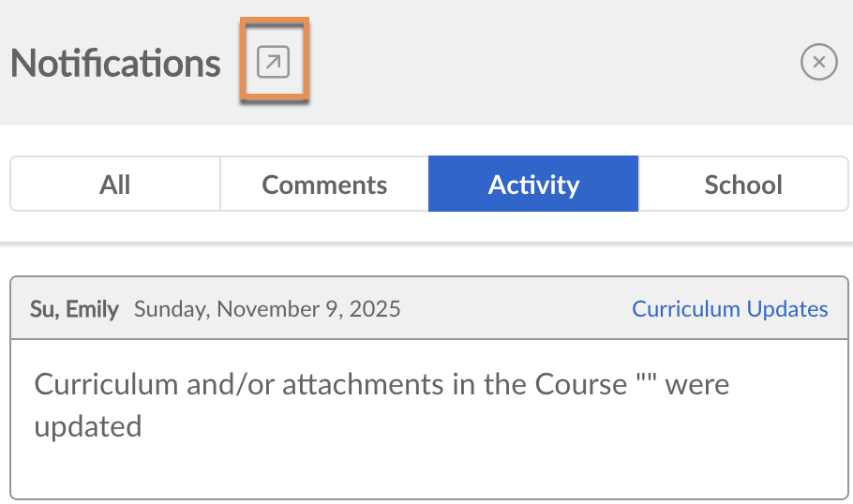The image size is (853, 504).
Task: Select the Activity tab
Action: 533,185
